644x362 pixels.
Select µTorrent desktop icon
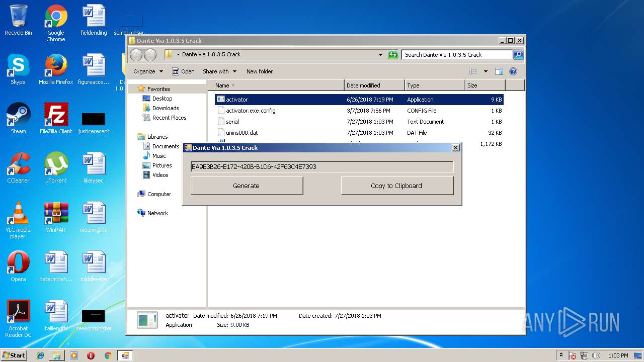pyautogui.click(x=56, y=168)
